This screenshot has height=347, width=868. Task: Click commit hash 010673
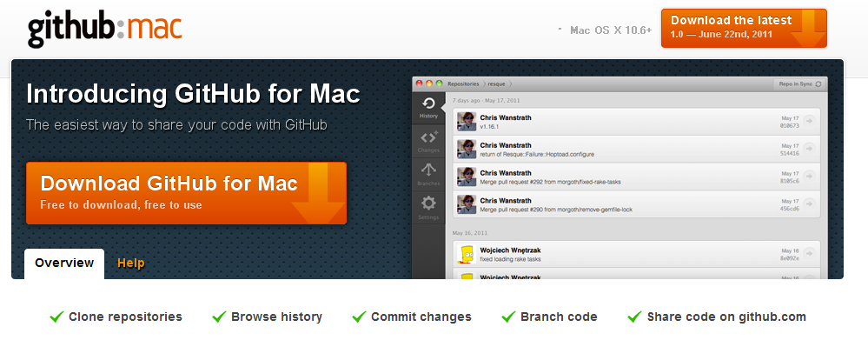[x=790, y=125]
